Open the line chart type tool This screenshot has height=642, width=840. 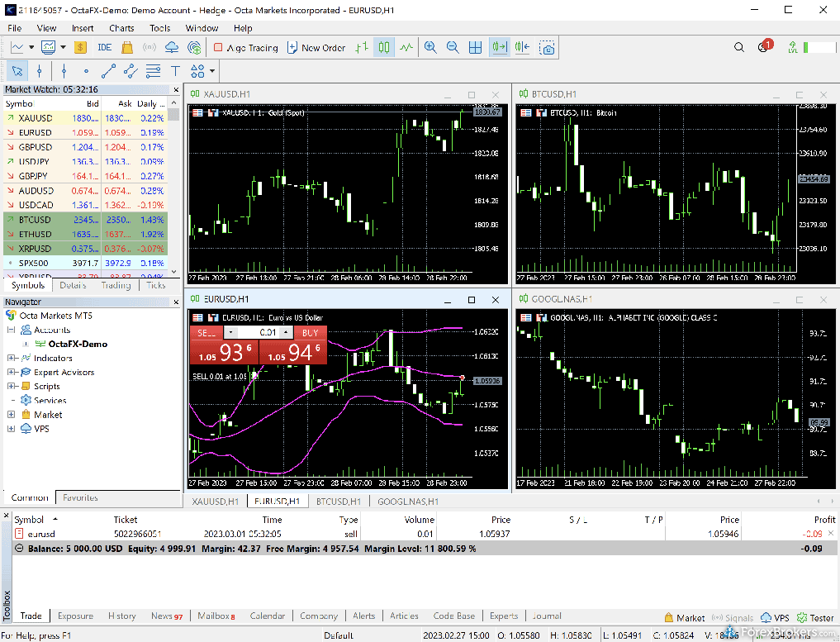coord(17,48)
